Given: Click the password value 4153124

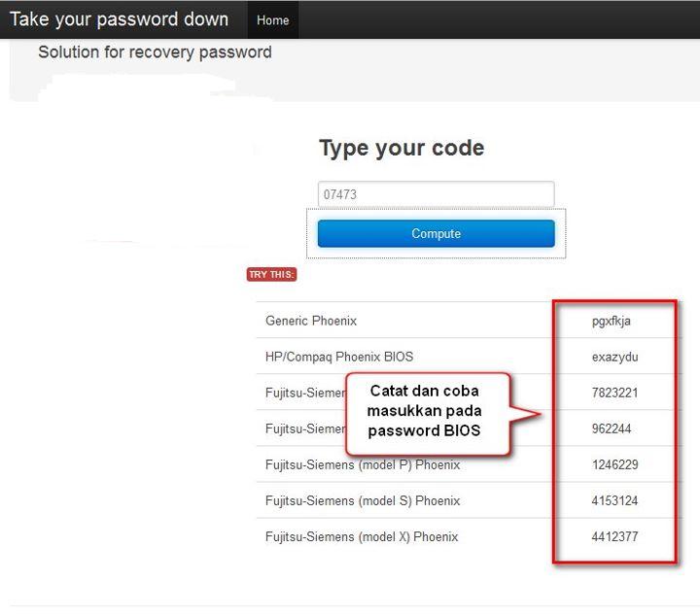Looking at the screenshot, I should [614, 500].
